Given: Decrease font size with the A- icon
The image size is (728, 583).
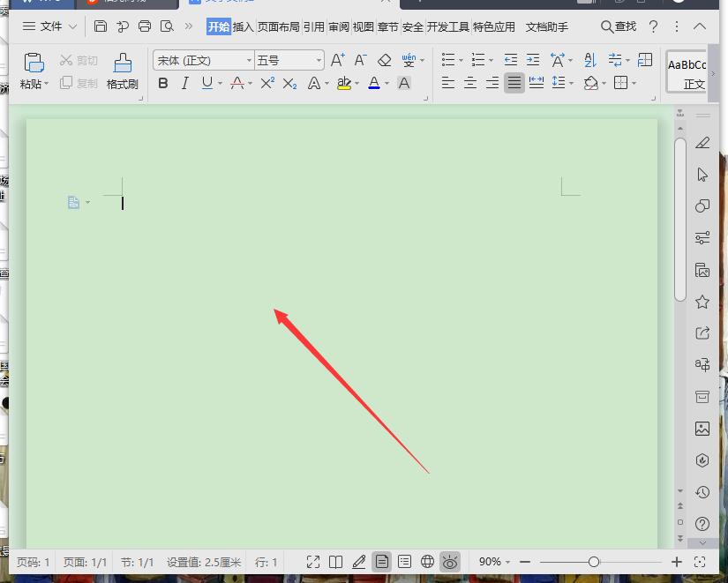Looking at the screenshot, I should (360, 60).
